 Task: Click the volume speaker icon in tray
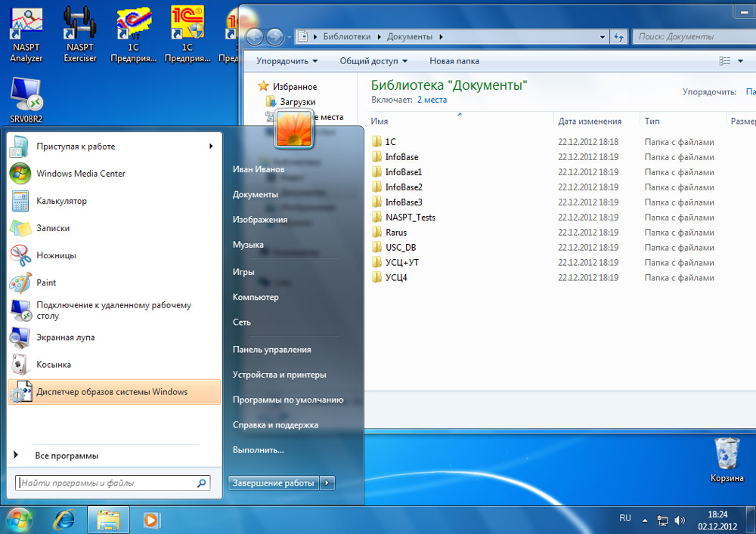coord(679,520)
